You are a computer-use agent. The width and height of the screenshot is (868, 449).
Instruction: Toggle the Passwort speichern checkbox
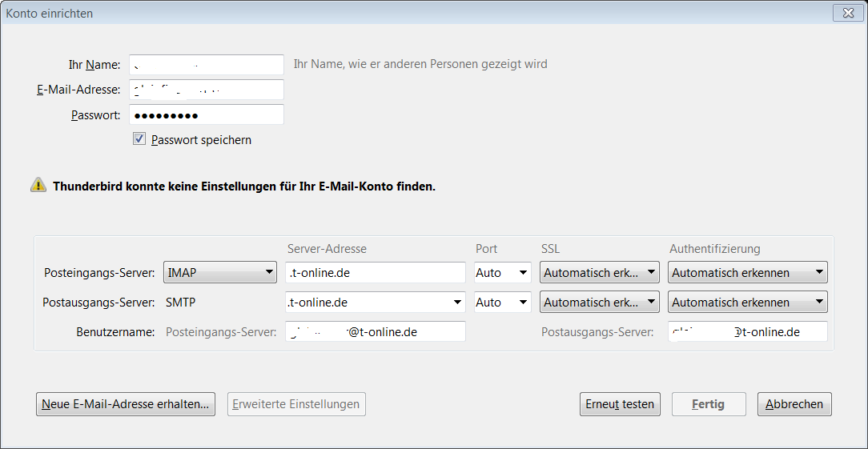click(x=139, y=139)
